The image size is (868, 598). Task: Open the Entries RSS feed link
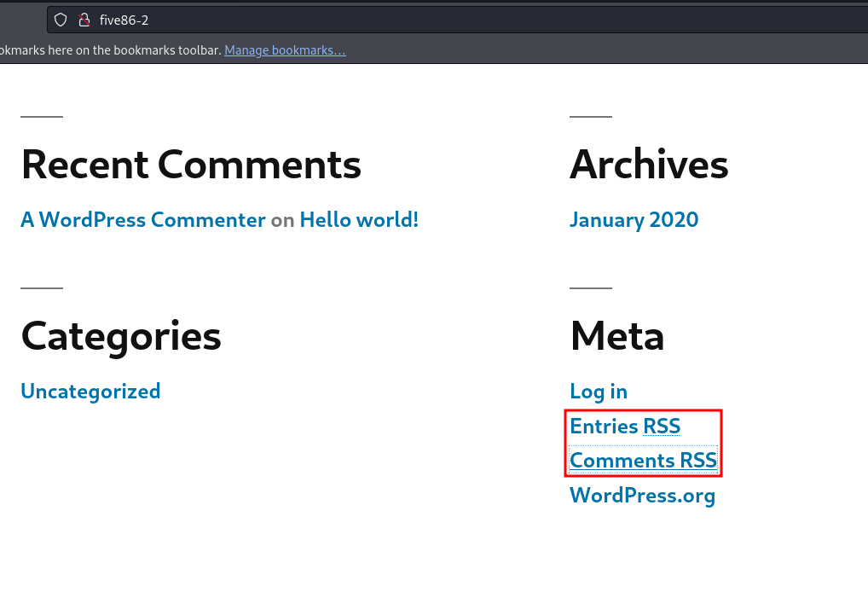[x=625, y=427]
